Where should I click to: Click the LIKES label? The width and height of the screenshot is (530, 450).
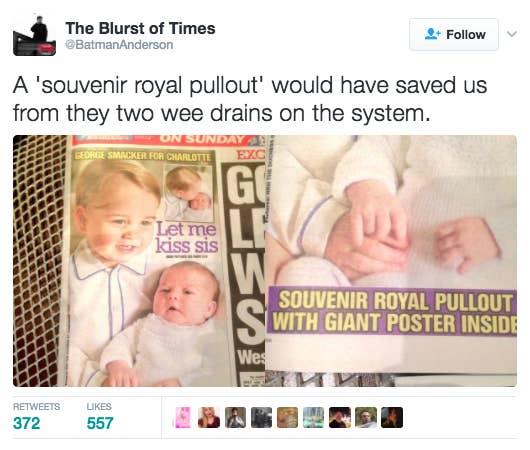coord(99,406)
